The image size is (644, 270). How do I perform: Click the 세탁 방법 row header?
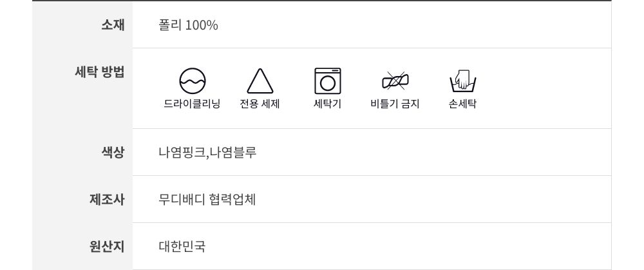100,71
